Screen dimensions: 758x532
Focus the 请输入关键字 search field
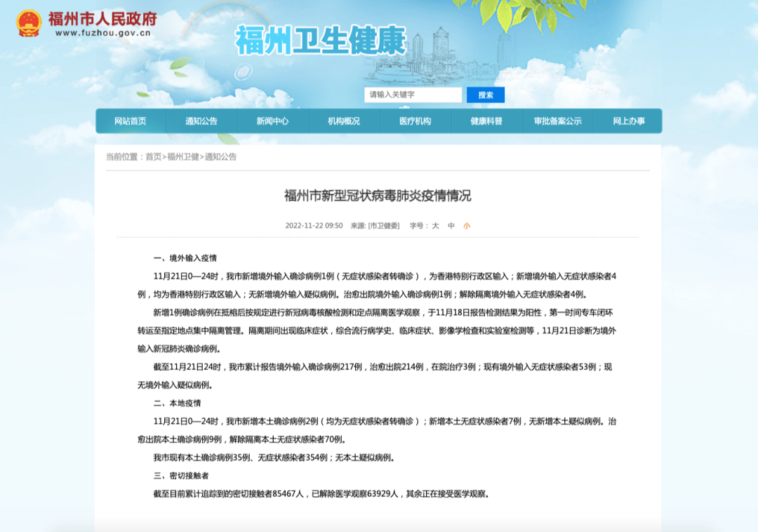(413, 95)
